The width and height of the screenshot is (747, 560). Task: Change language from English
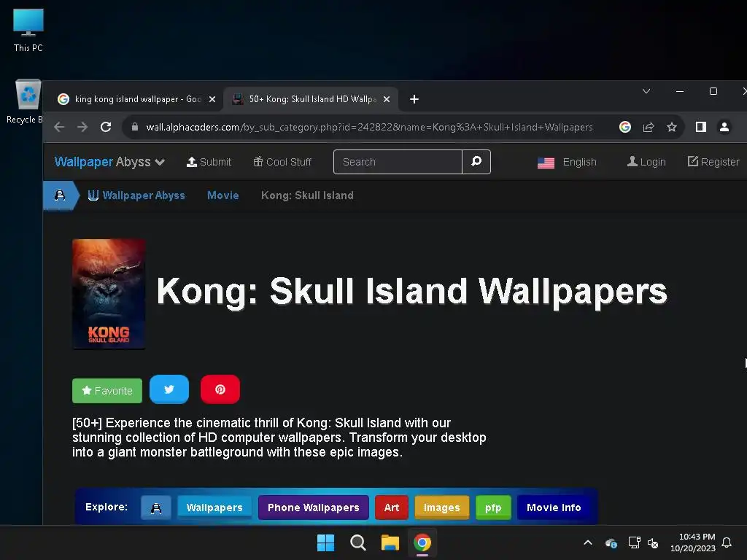point(567,163)
